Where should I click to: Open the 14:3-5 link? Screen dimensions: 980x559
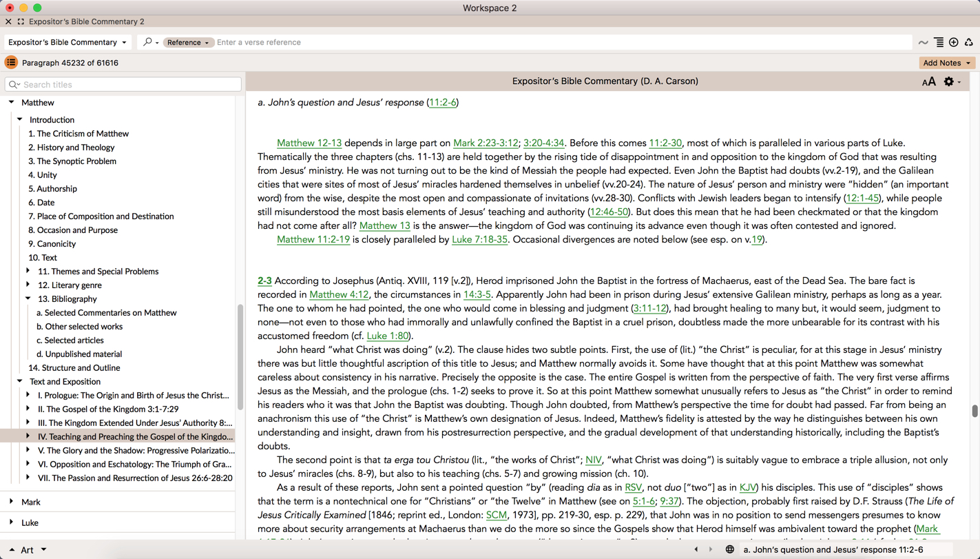click(477, 295)
